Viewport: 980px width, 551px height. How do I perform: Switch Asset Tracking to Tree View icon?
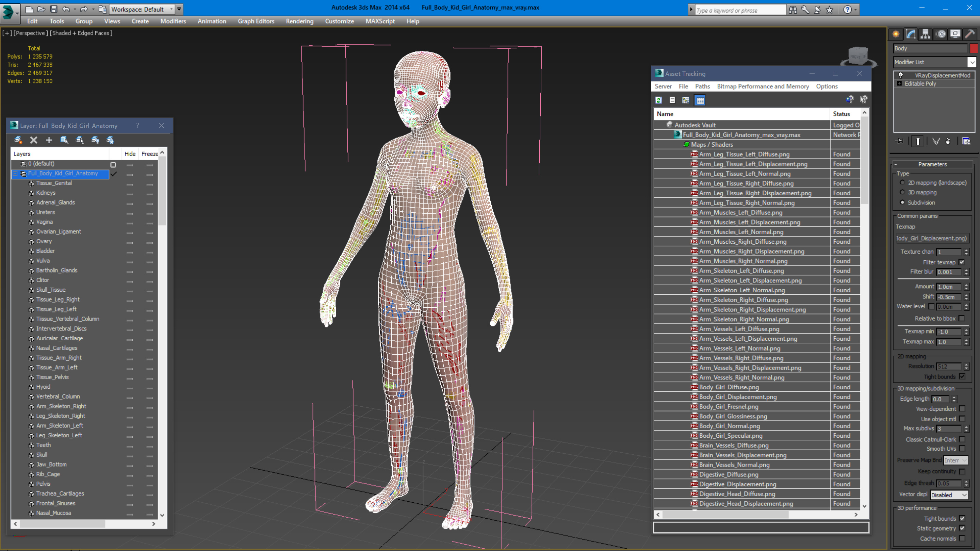686,100
